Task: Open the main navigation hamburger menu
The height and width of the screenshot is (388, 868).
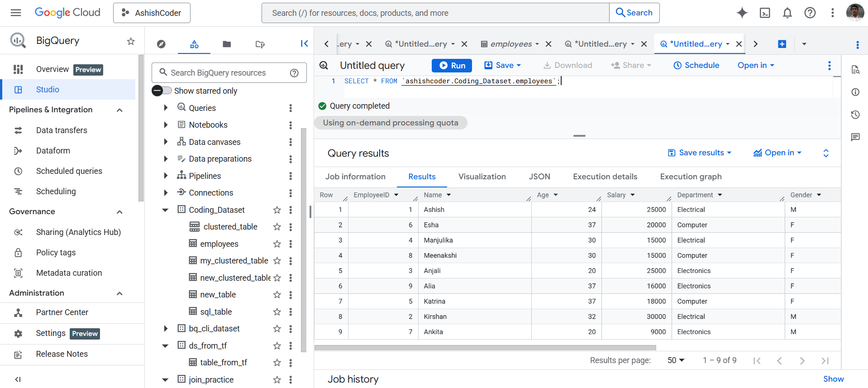Action: coord(16,13)
